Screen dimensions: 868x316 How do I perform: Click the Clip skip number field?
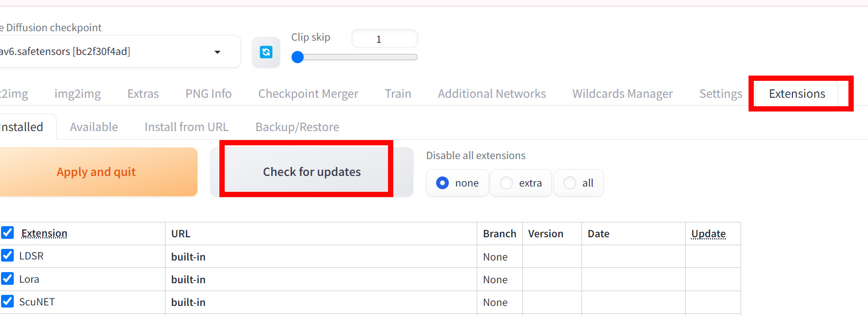384,39
